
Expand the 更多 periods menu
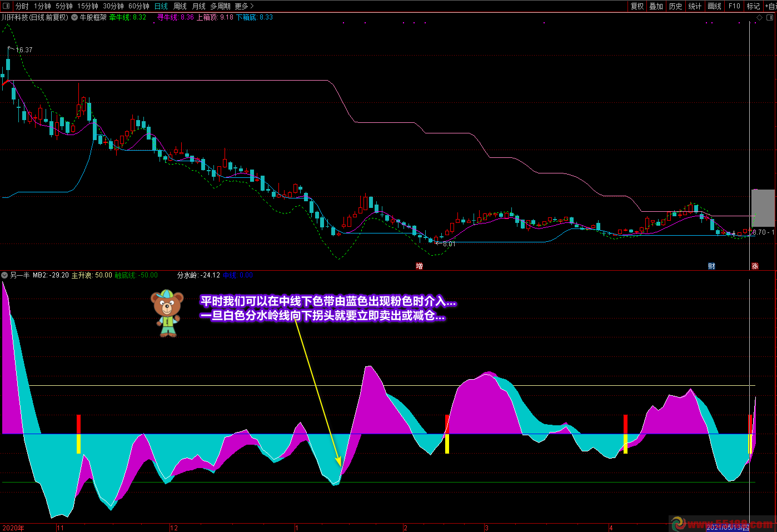[243, 6]
